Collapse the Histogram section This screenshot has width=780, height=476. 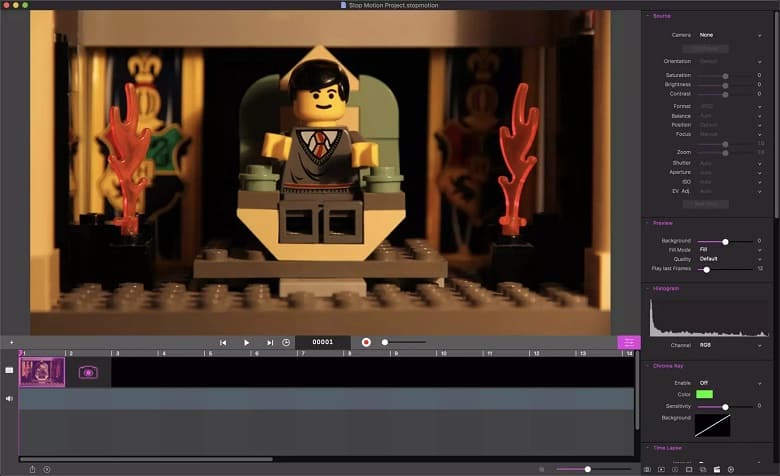pyautogui.click(x=648, y=288)
